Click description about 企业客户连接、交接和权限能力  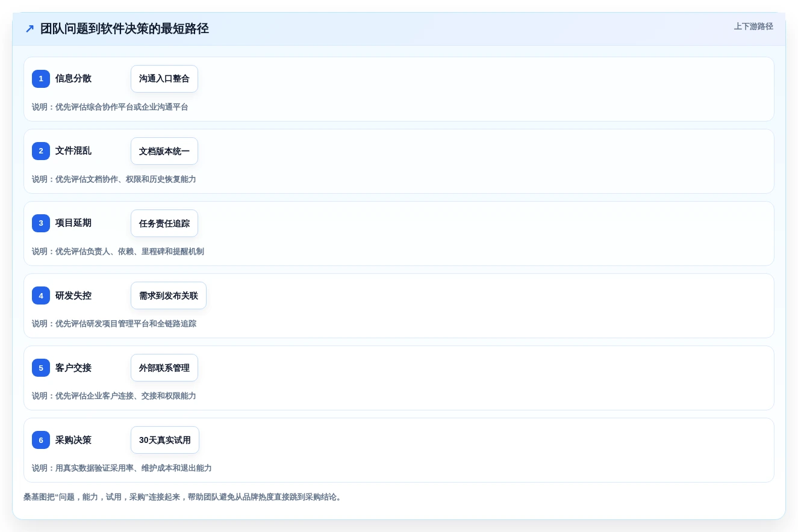(x=114, y=396)
